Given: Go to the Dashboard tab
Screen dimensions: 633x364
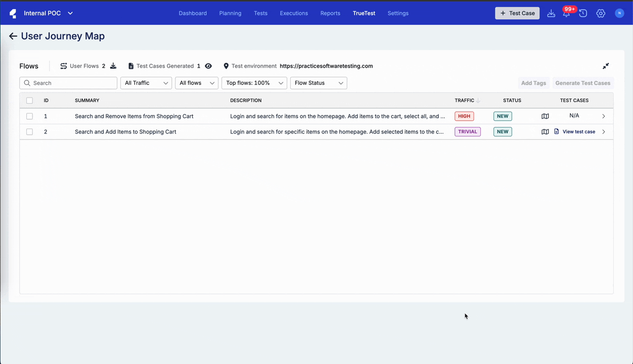Looking at the screenshot, I should [x=193, y=13].
